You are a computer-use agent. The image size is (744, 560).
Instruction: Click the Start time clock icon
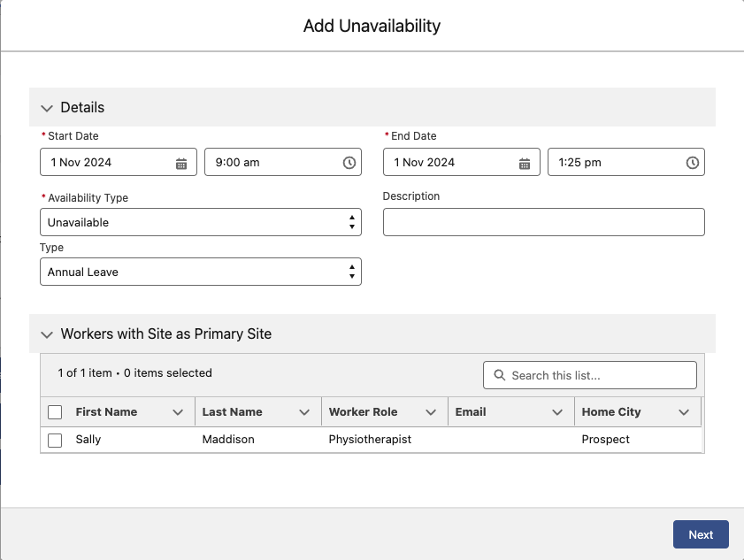[x=349, y=163]
